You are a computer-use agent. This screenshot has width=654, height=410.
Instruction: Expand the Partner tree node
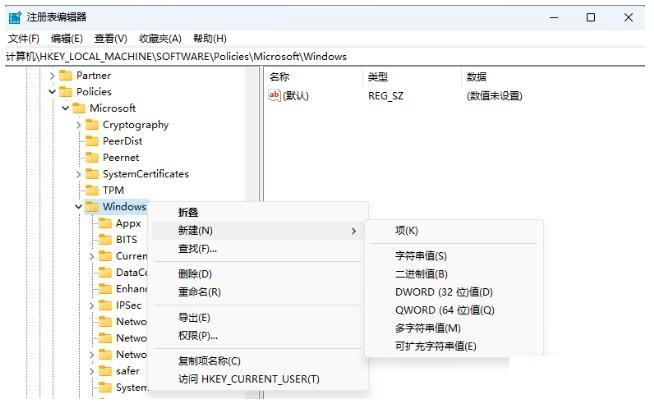[x=52, y=75]
